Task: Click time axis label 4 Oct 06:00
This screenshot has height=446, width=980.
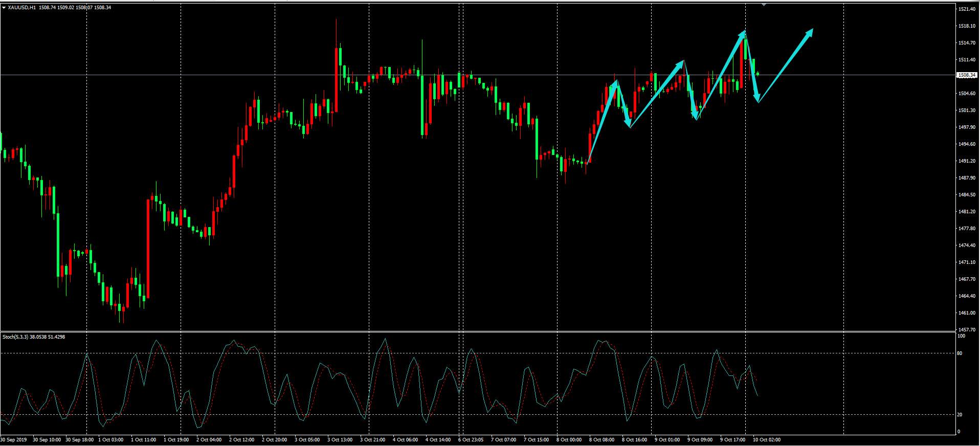Action: [x=406, y=440]
